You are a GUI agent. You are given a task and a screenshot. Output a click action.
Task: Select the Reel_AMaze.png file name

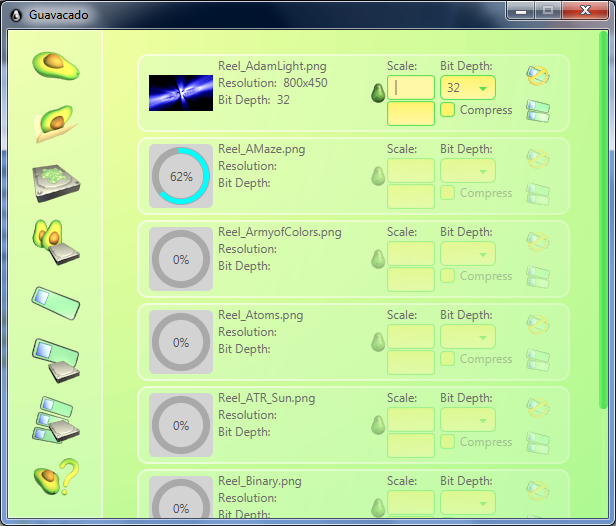tap(262, 149)
